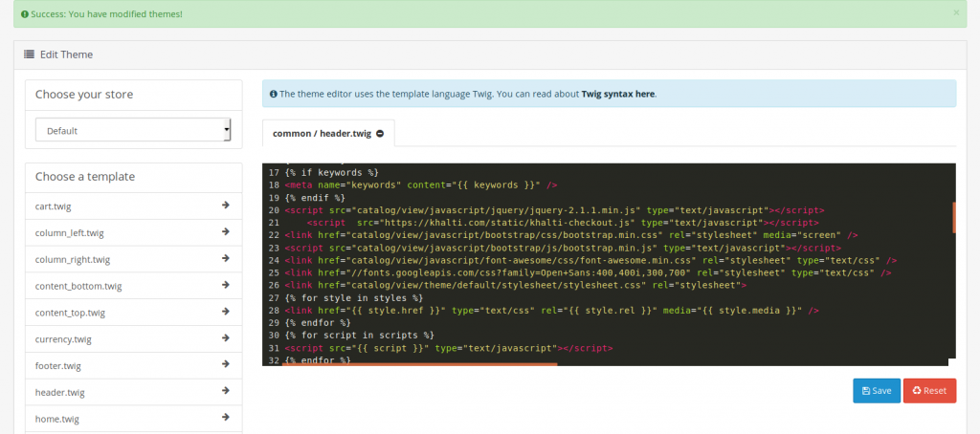Click the arrow icon next to cart.twig

[x=225, y=205]
